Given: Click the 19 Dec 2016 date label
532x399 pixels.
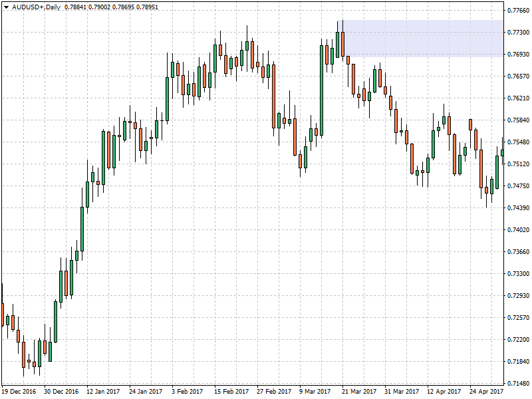Looking at the screenshot, I should pos(20,392).
